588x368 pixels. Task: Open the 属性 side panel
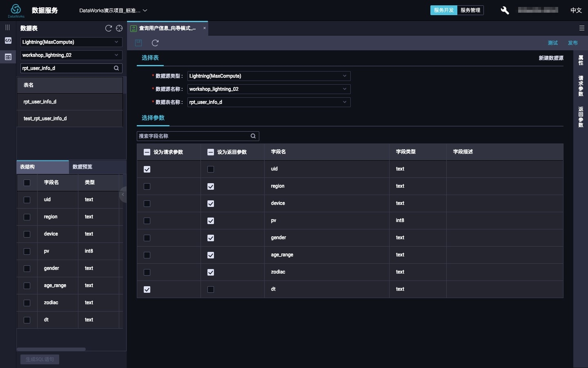[x=581, y=61]
